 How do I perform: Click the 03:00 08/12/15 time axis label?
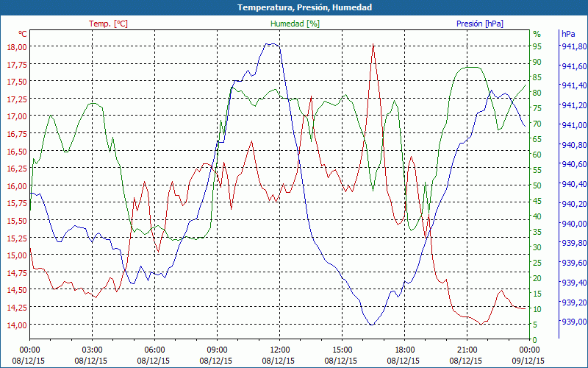(91, 355)
